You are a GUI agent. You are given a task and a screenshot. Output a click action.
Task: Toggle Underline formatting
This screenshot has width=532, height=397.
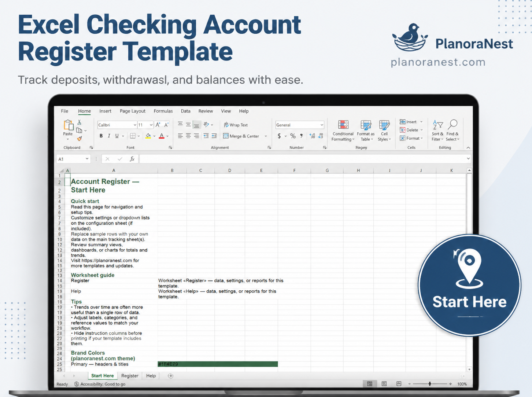(117, 136)
